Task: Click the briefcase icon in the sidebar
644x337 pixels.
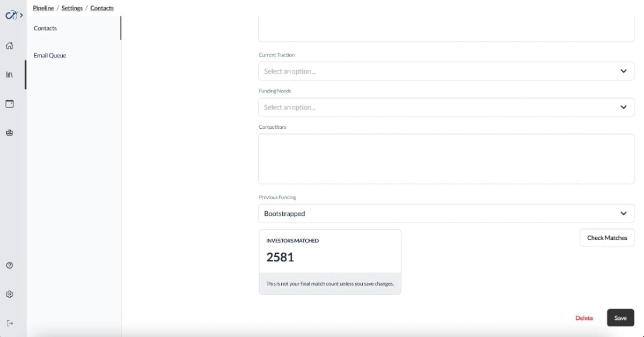Action: (9, 133)
